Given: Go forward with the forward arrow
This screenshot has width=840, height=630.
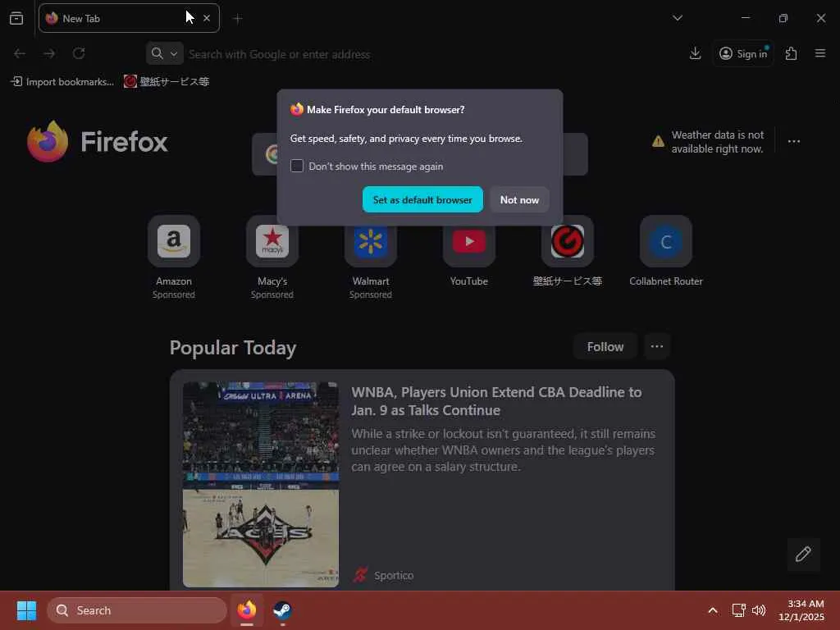Looking at the screenshot, I should click(49, 53).
